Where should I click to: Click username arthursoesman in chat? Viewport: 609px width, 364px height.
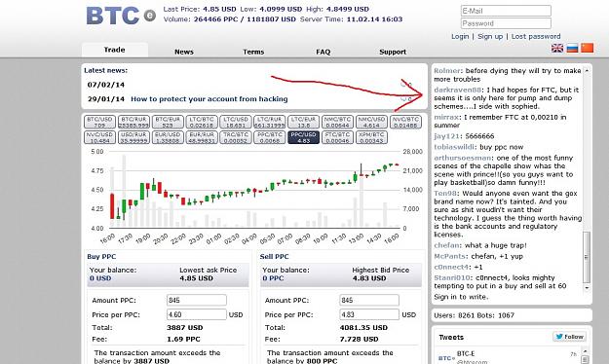[463, 158]
